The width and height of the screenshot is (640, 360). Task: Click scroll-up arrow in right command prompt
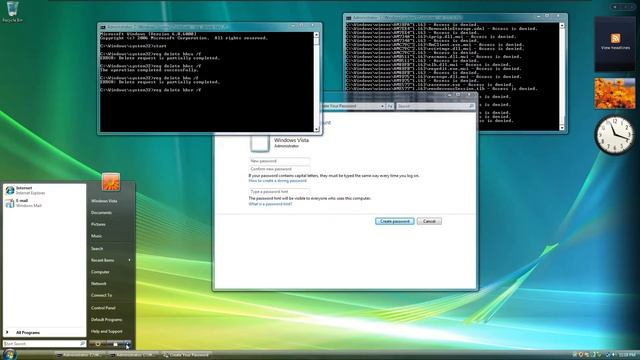coord(562,25)
